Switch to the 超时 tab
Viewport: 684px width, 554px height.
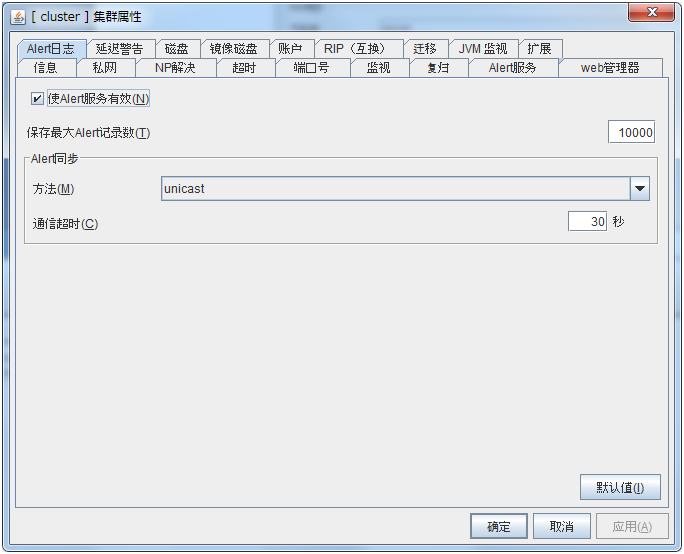[244, 68]
